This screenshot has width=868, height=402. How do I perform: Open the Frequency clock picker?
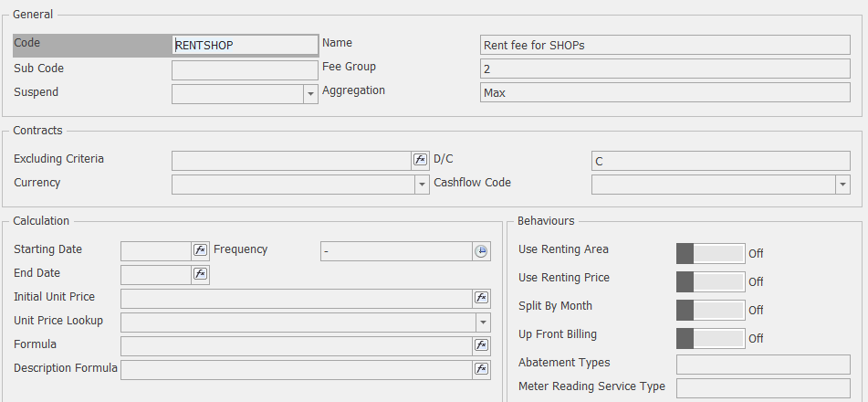481,251
